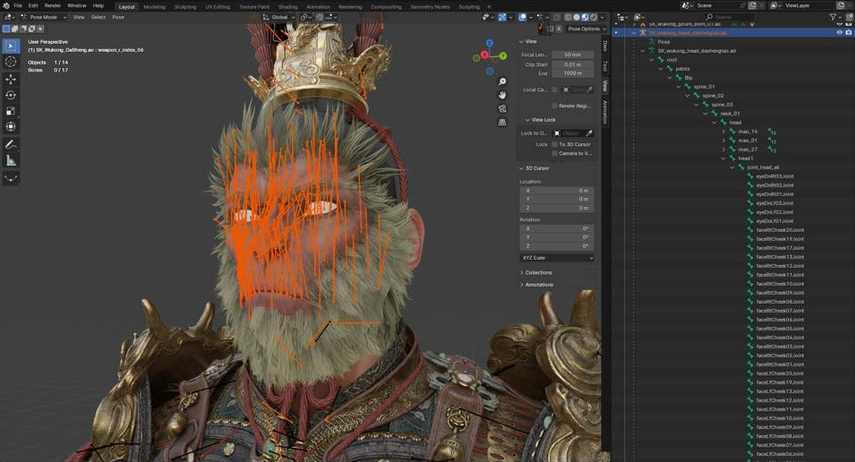Click the pan hand viewport icon
This screenshot has height=462, width=855.
[x=502, y=95]
